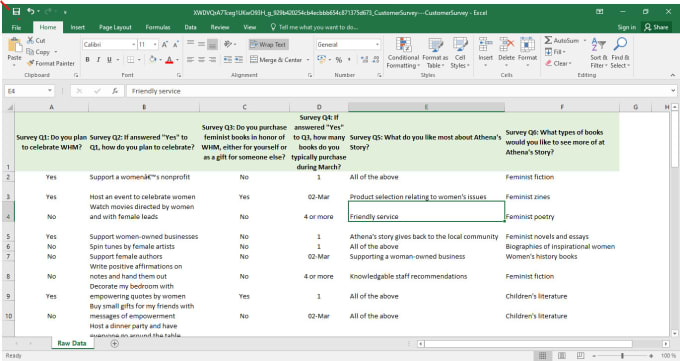Click the Sign in link

coord(627,27)
